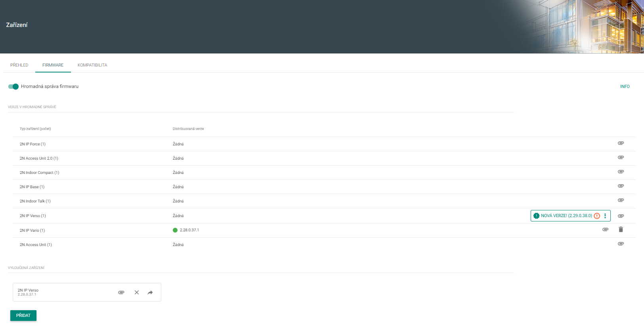The width and height of the screenshot is (644, 330).
Task: Click Typ zařízení (počet) column header
Action: pos(35,129)
